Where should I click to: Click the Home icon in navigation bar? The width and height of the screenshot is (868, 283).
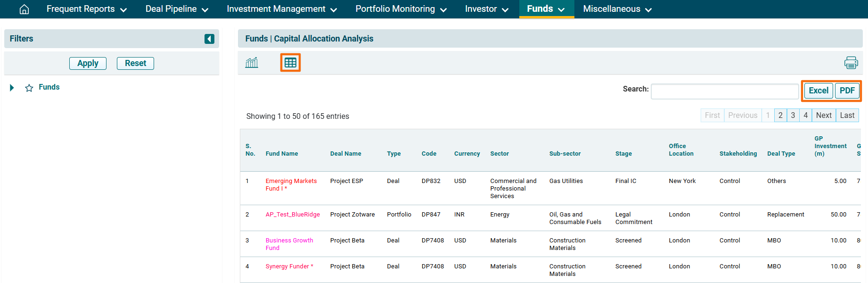coord(24,9)
